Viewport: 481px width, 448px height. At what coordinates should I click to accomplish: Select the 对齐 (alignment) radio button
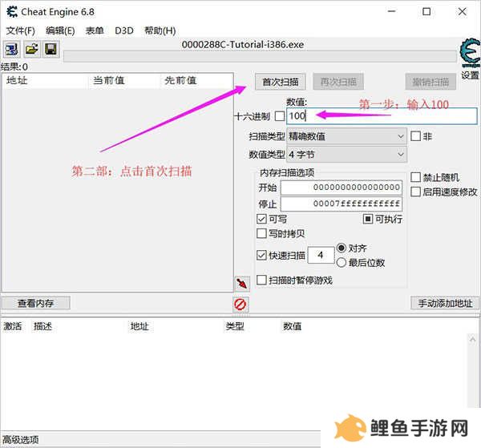[342, 248]
